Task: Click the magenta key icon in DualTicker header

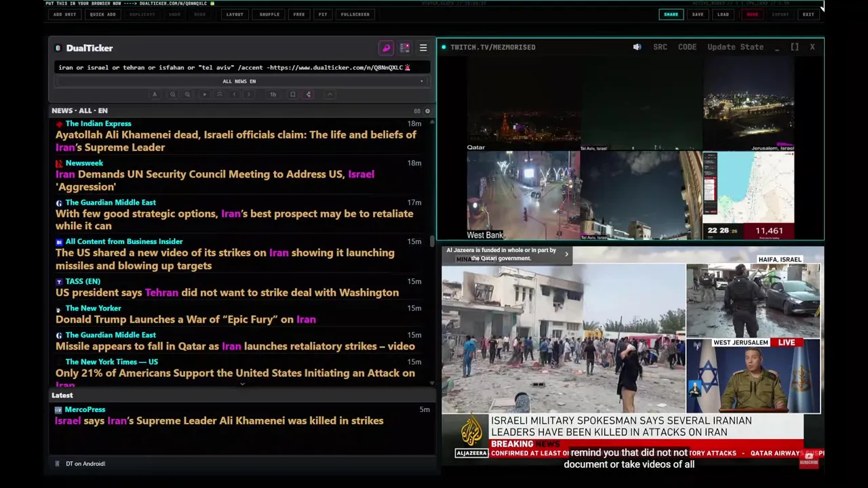Action: pos(387,48)
